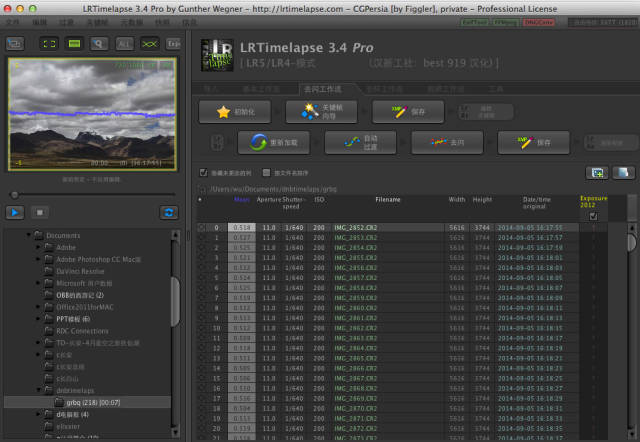Sort by the blue Mean column header
The image size is (640, 442).
[x=242, y=200]
